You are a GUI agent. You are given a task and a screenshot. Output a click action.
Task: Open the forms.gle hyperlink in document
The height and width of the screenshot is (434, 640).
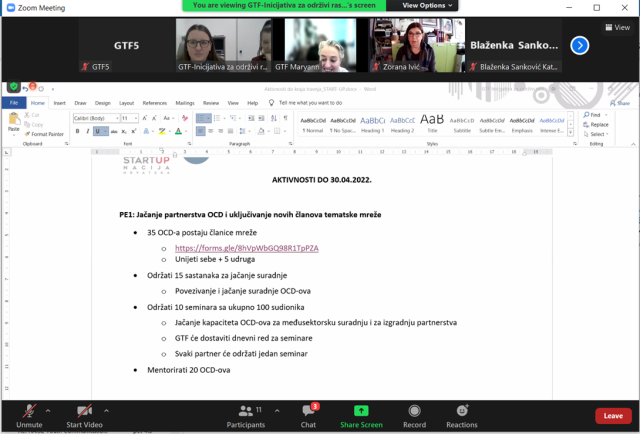click(246, 247)
